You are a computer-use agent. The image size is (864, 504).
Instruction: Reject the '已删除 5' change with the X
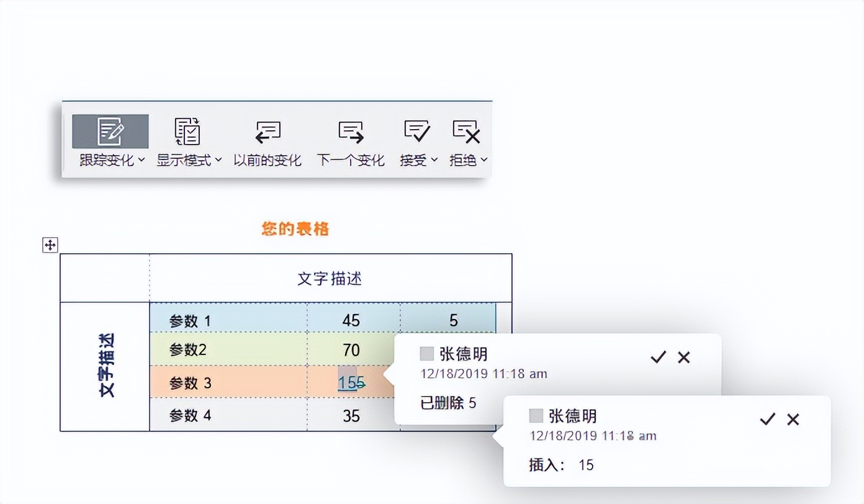tap(683, 358)
